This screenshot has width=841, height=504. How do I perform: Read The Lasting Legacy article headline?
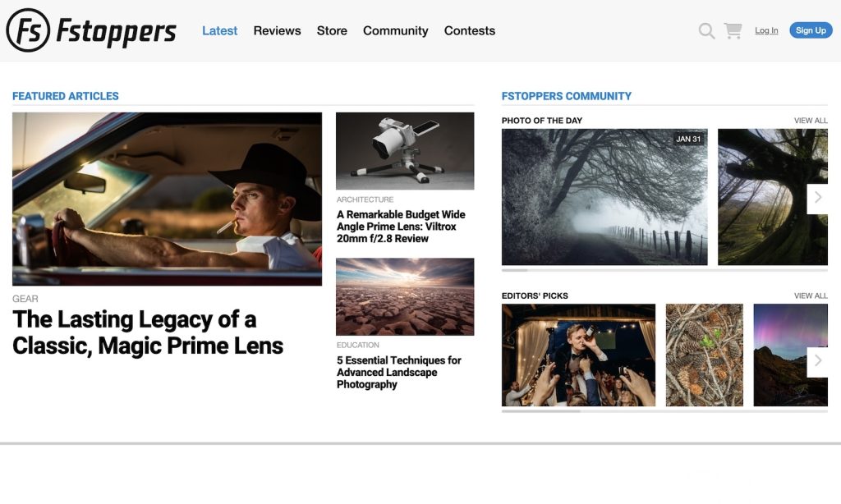tap(148, 332)
